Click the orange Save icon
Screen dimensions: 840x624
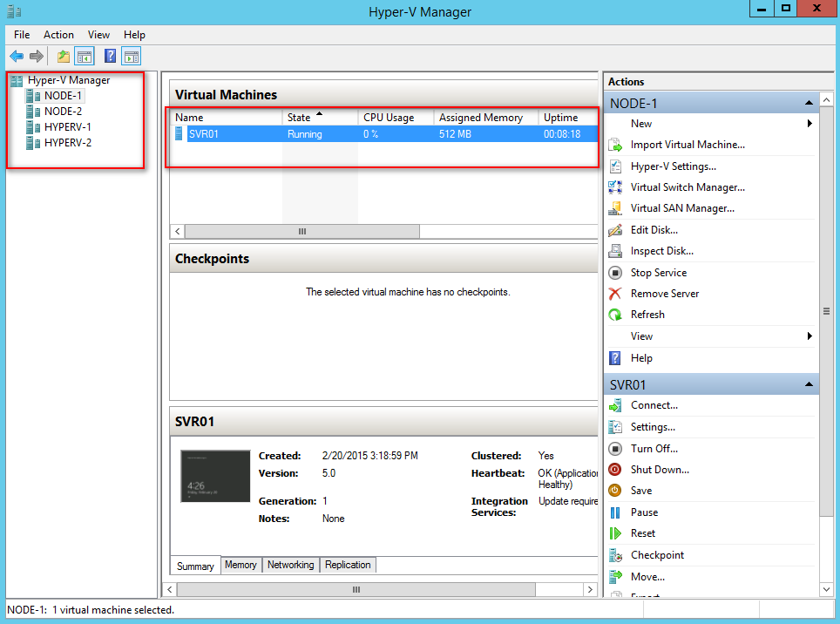(615, 490)
